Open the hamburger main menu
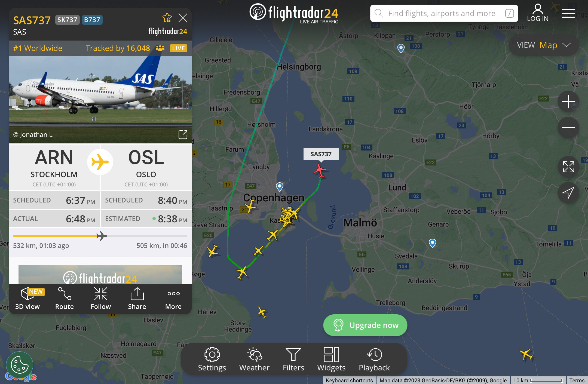 (568, 13)
